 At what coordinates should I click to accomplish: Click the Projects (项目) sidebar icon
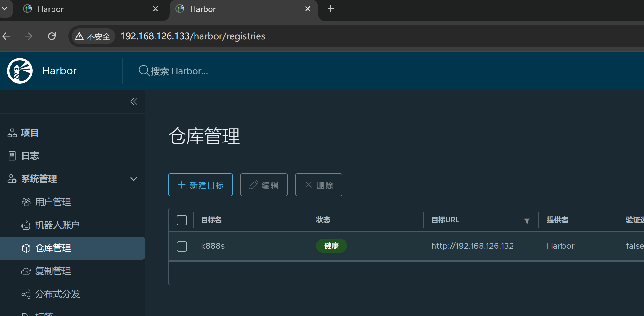12,133
